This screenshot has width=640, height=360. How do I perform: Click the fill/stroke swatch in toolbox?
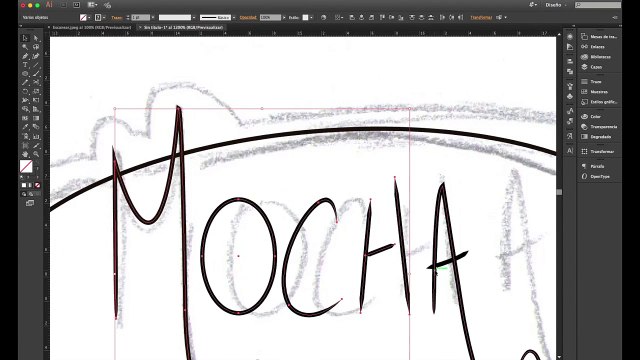(26, 166)
